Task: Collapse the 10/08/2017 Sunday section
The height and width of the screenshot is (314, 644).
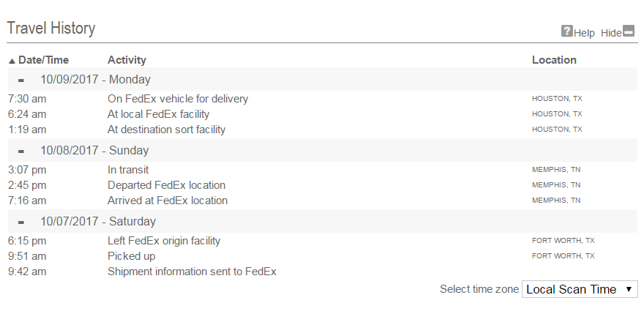Action: point(21,151)
